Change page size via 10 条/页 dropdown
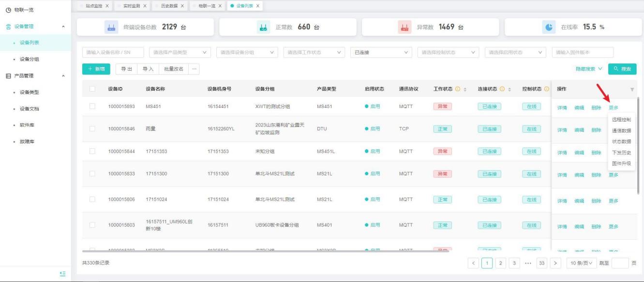This screenshot has width=644, height=282. point(581,263)
